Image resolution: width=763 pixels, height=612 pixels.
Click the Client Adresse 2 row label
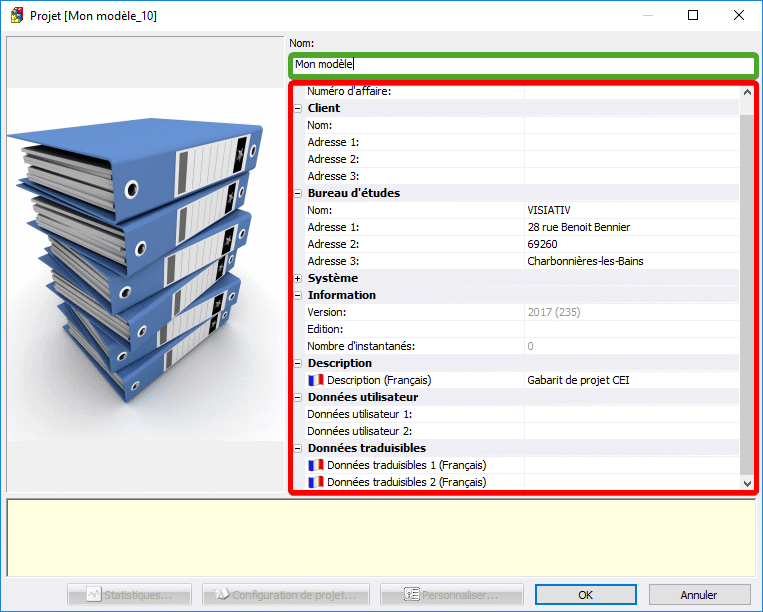pos(333,159)
